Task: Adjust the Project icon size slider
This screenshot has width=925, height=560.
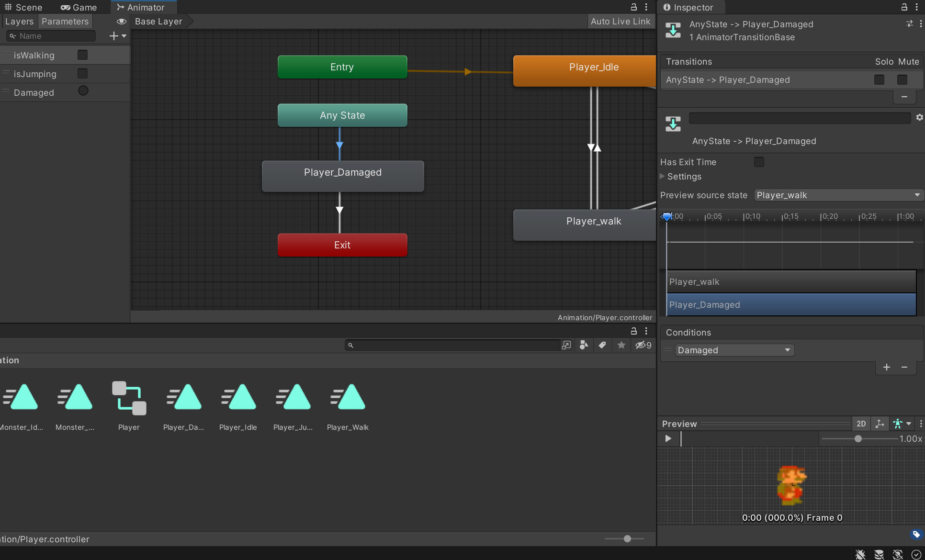Action: coord(627,539)
